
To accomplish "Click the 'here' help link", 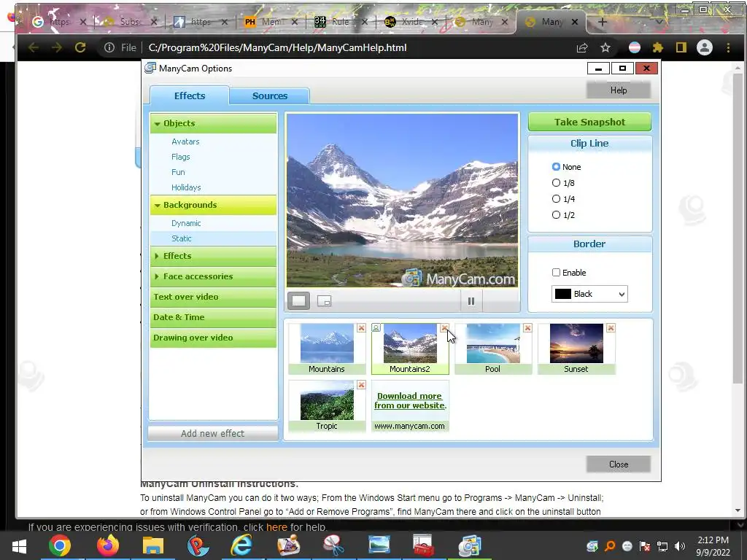I will (276, 527).
